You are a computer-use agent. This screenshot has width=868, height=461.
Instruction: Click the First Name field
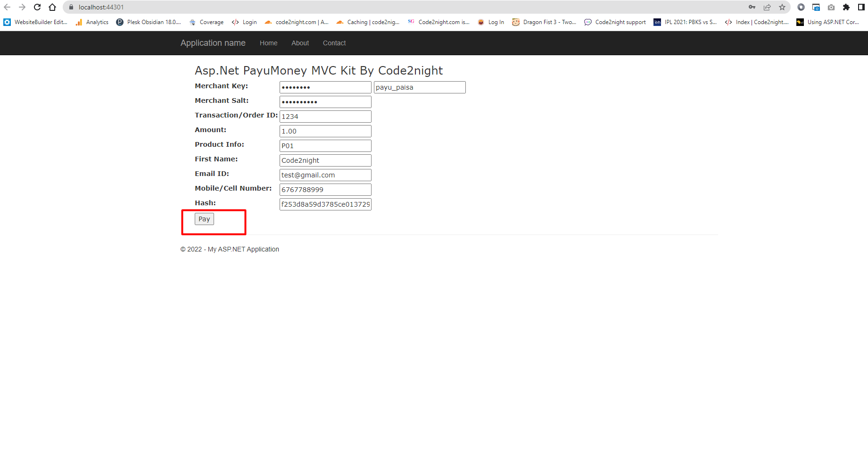325,160
